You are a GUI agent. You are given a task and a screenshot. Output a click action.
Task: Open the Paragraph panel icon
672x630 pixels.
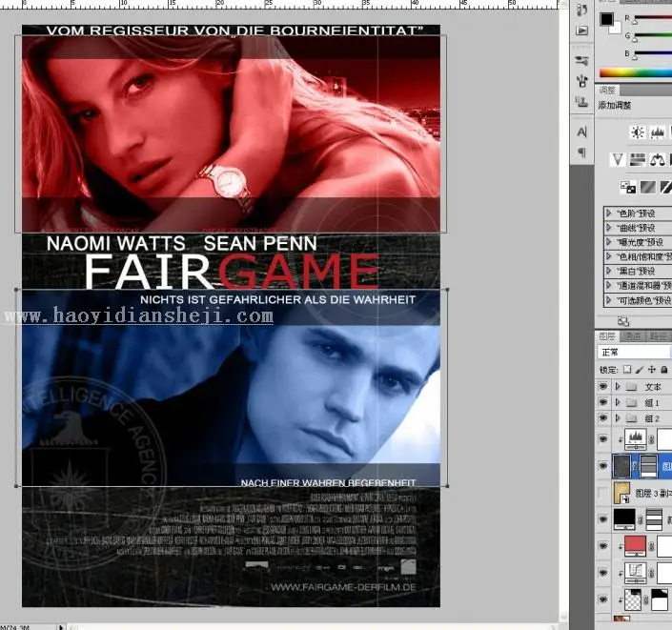(582, 152)
